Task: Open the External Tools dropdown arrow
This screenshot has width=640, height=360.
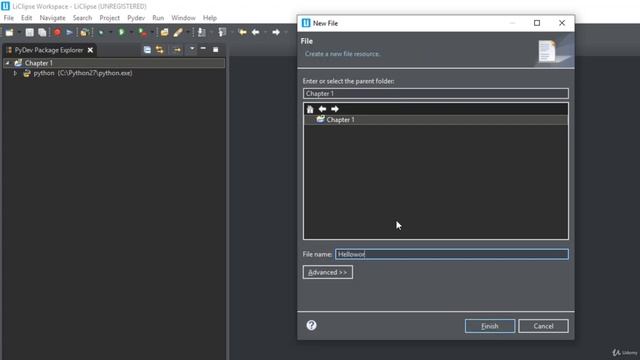Action: 152,32
